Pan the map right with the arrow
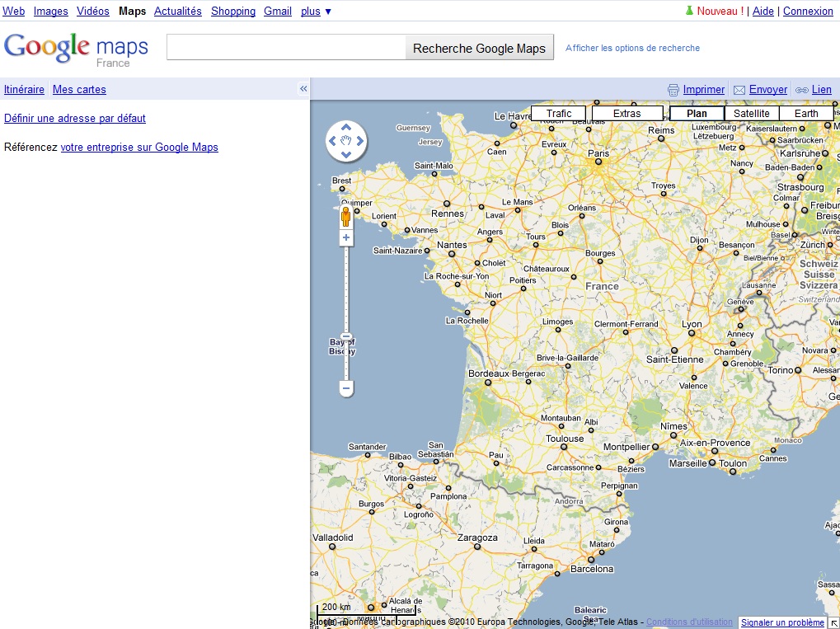This screenshot has height=629, width=840. click(x=360, y=141)
